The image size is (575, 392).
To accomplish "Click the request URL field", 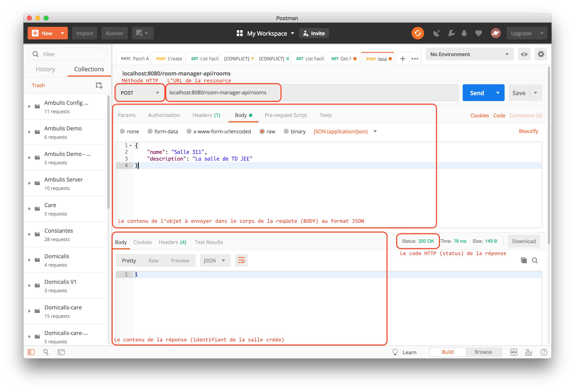I will pos(312,93).
